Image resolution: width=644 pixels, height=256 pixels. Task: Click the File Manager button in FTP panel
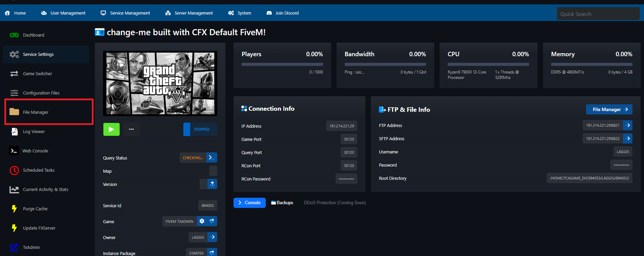(x=609, y=109)
